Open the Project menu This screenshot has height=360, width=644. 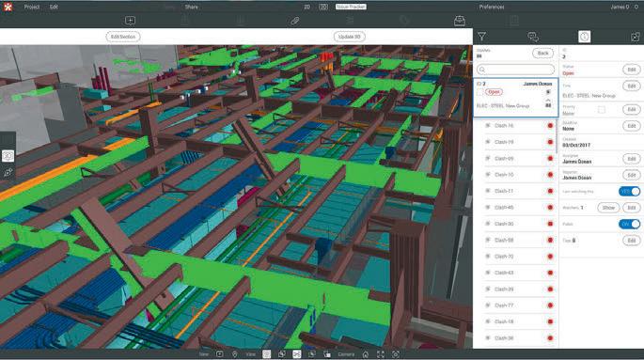(32, 7)
